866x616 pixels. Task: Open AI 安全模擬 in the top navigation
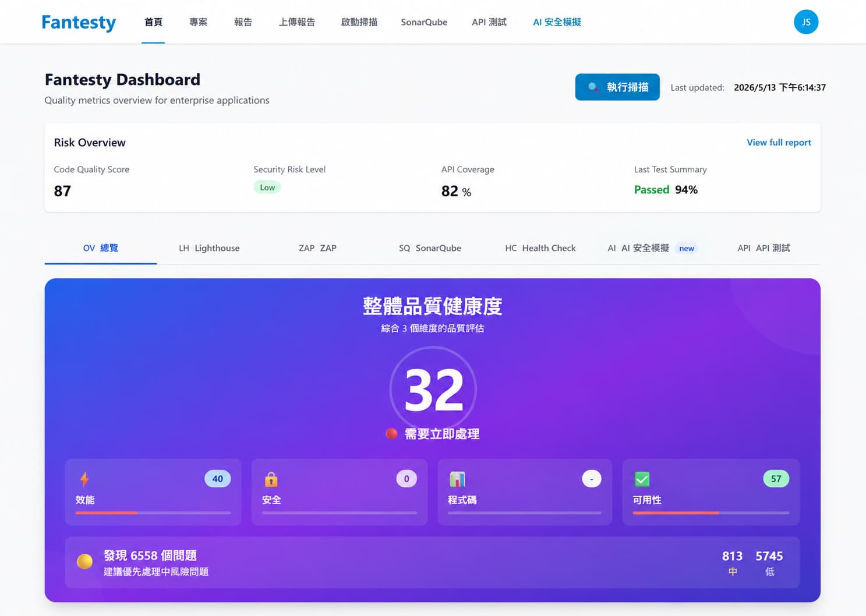[557, 22]
